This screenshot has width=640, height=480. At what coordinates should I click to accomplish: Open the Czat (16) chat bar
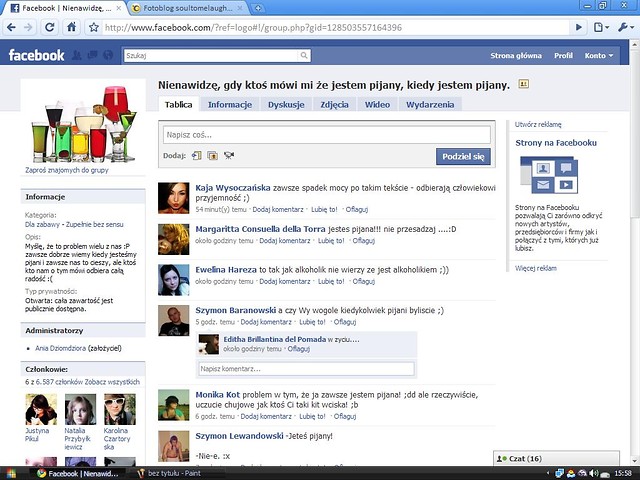click(556, 458)
